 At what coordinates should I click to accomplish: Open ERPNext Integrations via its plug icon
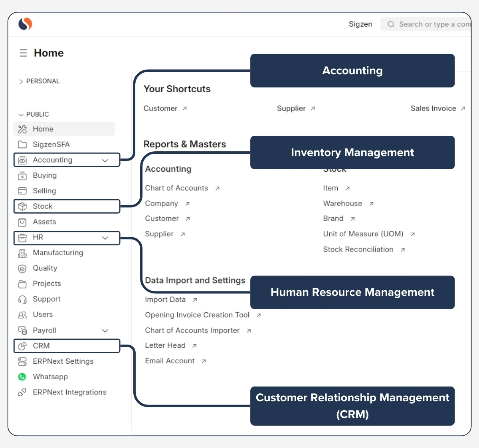click(x=22, y=392)
